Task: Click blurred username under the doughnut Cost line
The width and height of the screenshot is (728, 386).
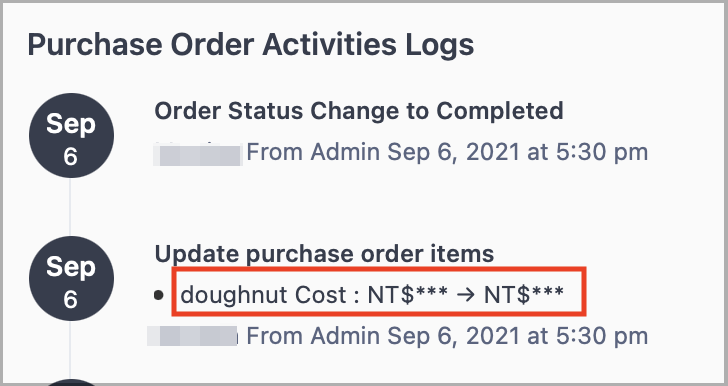Action: coord(193,336)
